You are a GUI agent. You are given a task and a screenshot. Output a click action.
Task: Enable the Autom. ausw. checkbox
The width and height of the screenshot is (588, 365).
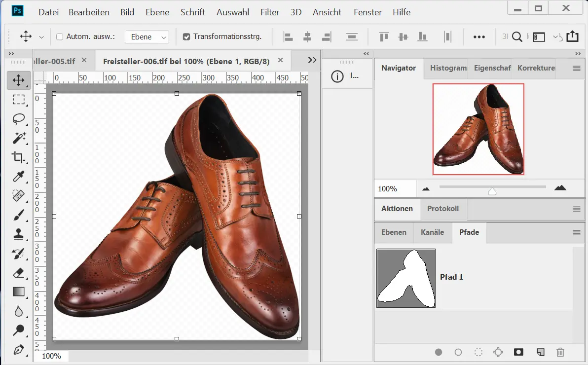(60, 36)
